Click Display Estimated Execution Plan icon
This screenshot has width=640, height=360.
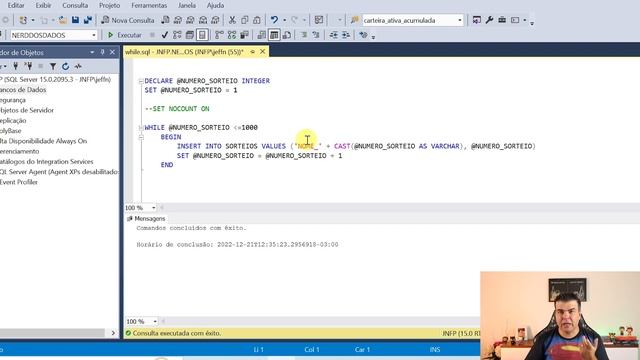point(177,35)
